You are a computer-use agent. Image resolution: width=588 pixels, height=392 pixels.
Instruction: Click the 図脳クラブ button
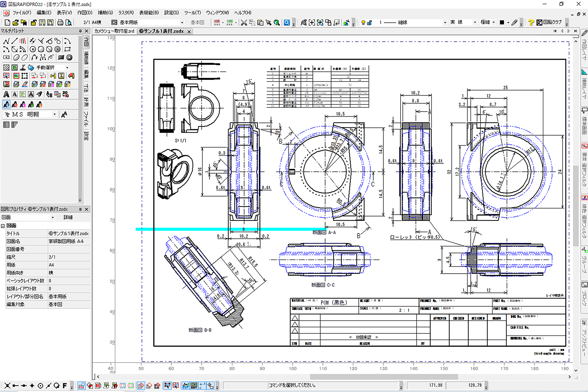(550, 22)
